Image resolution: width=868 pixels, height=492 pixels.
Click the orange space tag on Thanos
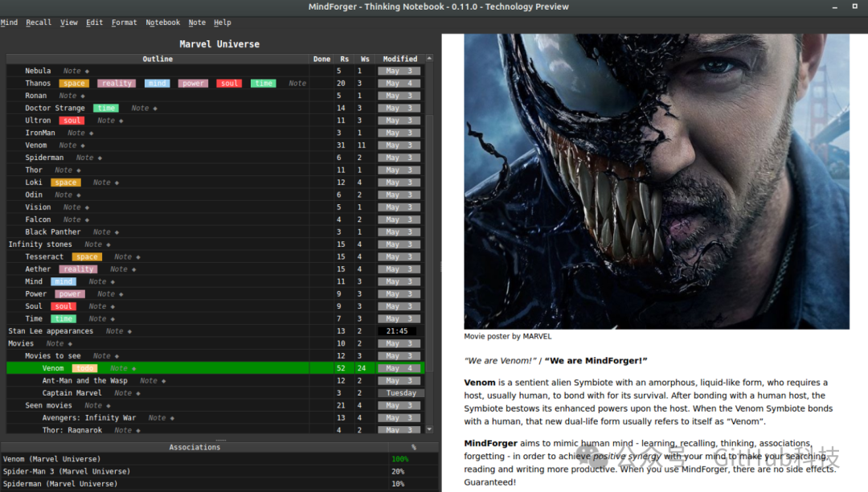tap(74, 84)
